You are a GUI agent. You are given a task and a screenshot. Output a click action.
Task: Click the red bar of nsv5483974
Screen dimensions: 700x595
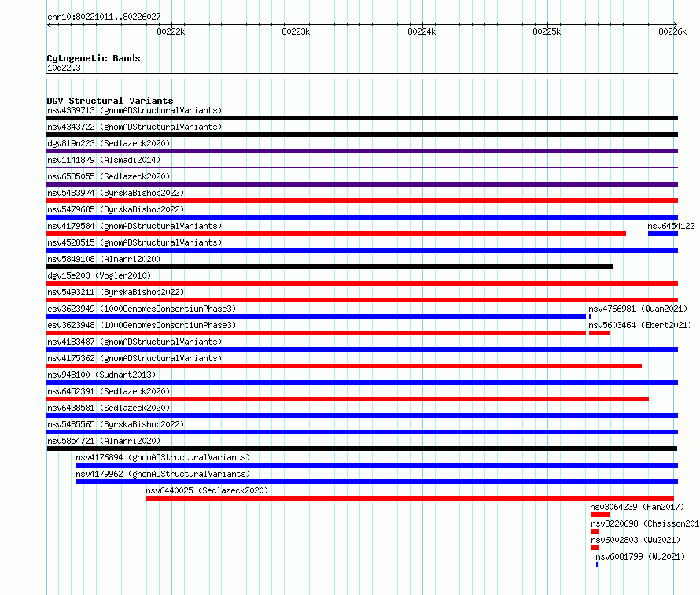tap(362, 201)
